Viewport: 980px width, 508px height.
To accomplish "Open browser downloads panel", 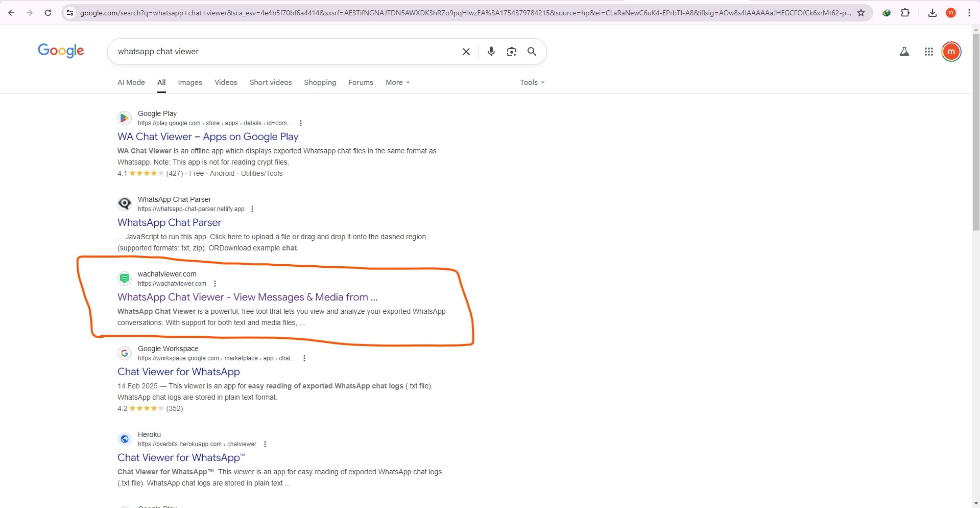I will click(932, 13).
